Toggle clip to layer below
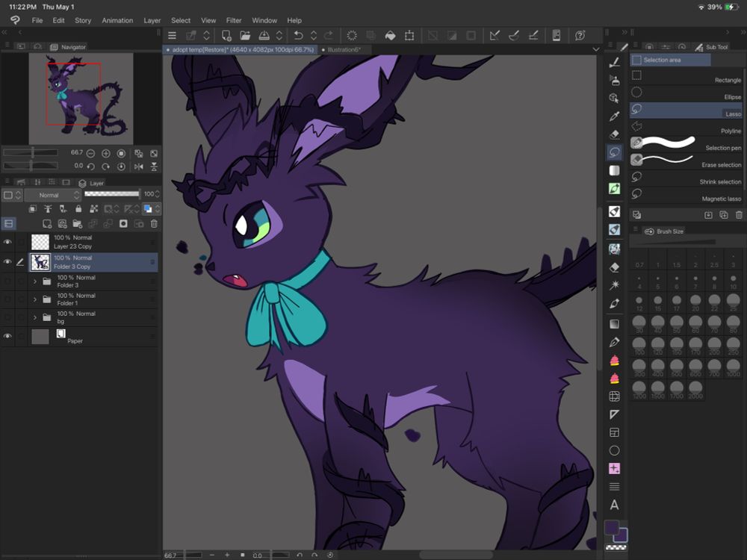 click(x=32, y=209)
